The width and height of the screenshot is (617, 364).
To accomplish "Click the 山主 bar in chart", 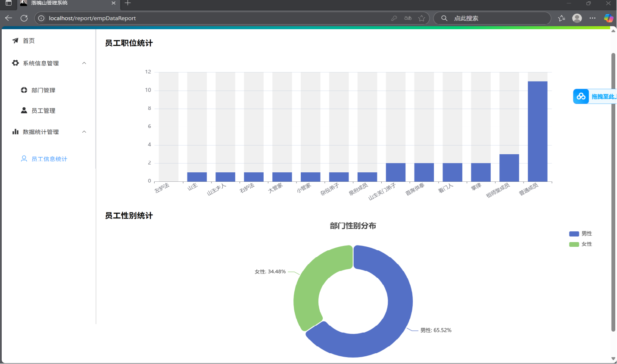I will tap(197, 177).
